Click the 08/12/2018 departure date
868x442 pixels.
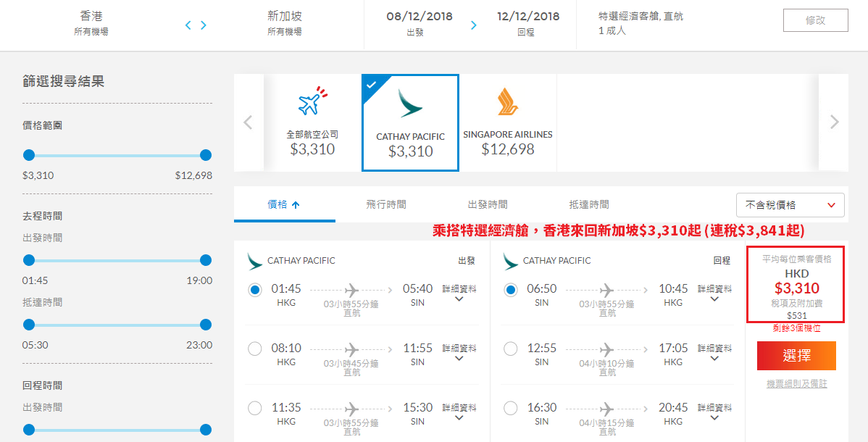coord(419,17)
